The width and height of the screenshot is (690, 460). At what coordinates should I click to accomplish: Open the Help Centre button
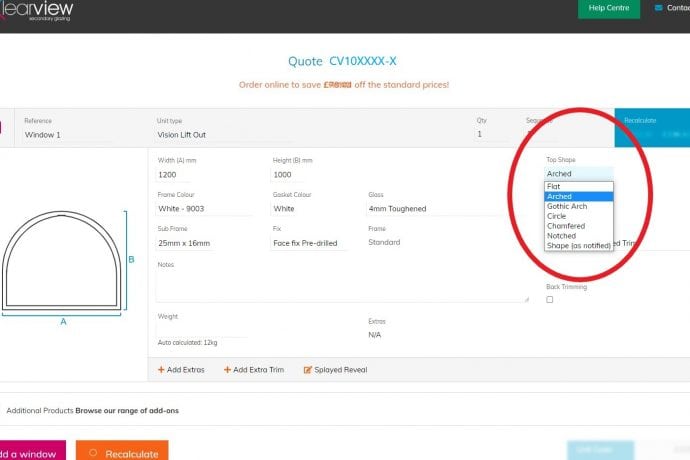click(x=608, y=8)
